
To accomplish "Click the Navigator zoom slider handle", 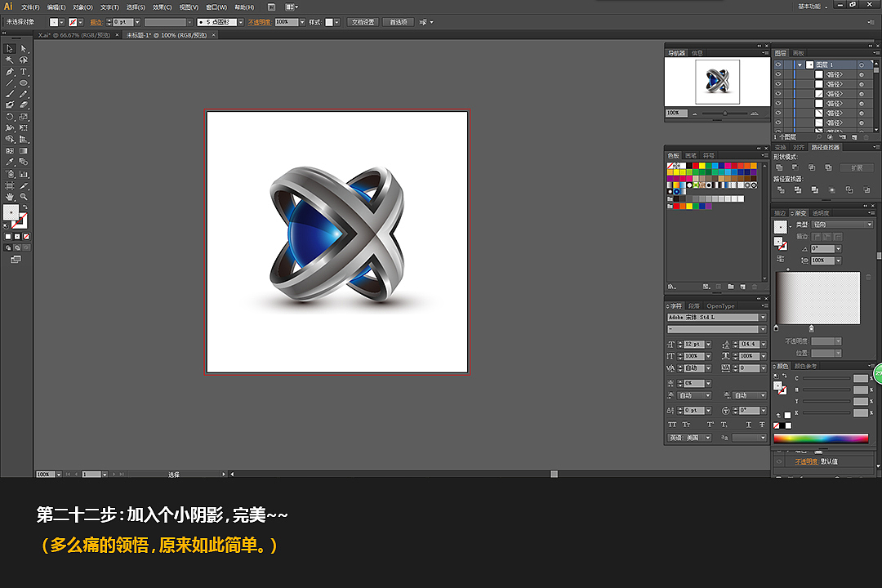I will (725, 114).
